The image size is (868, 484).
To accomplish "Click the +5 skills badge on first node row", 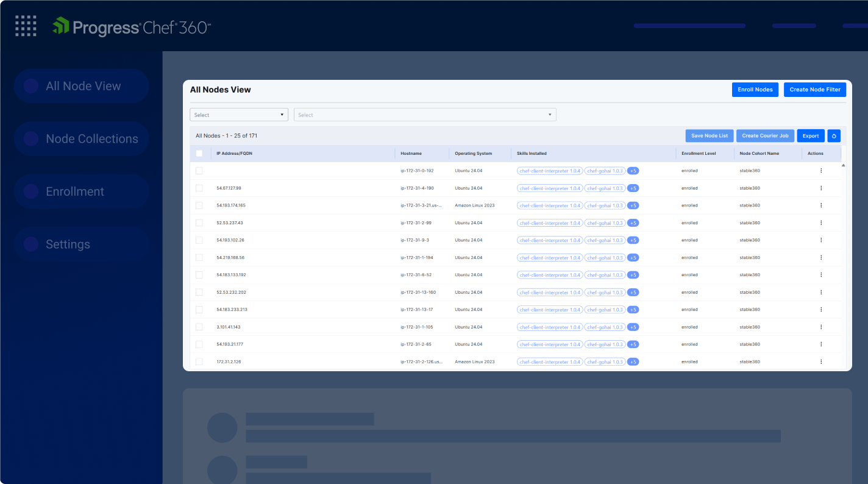I will coord(633,171).
